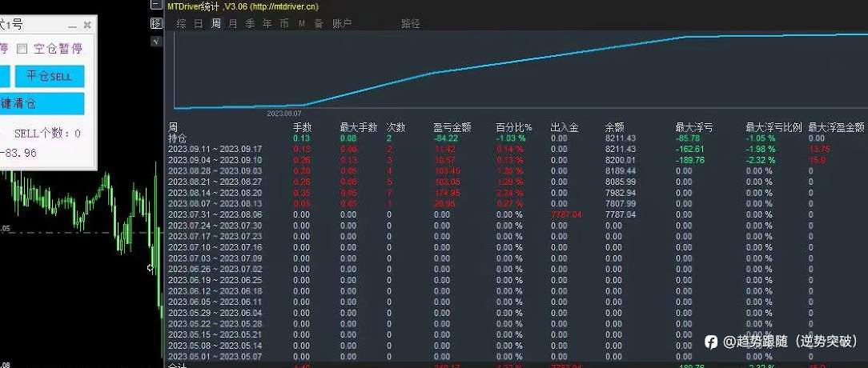This screenshot has width=868, height=368.
Task: Click the minus collapse icon beside MTDriver title
Action: 156,5
